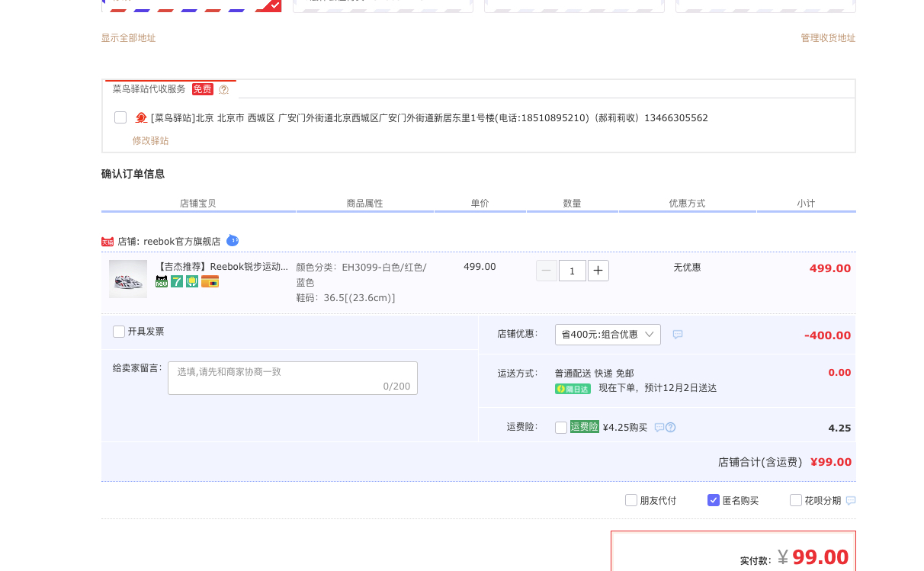
Task: Click the sneaker product thumbnail
Action: [x=128, y=279]
